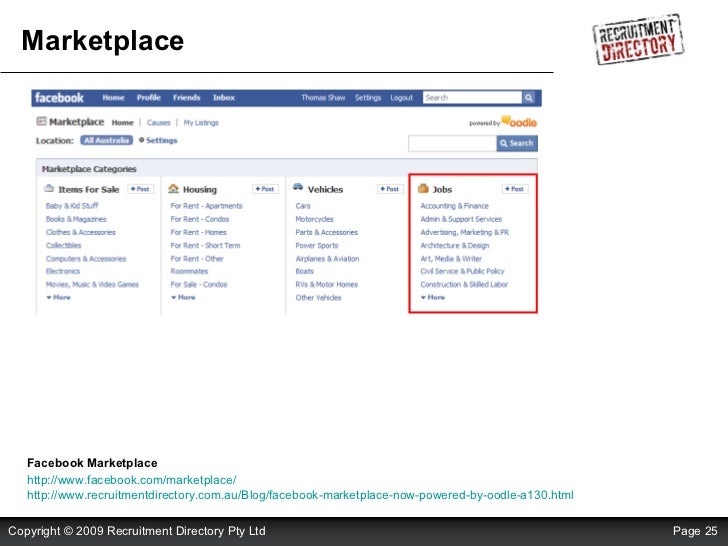Click the oodle logo
Screen dimensions: 728x546
(x=519, y=122)
